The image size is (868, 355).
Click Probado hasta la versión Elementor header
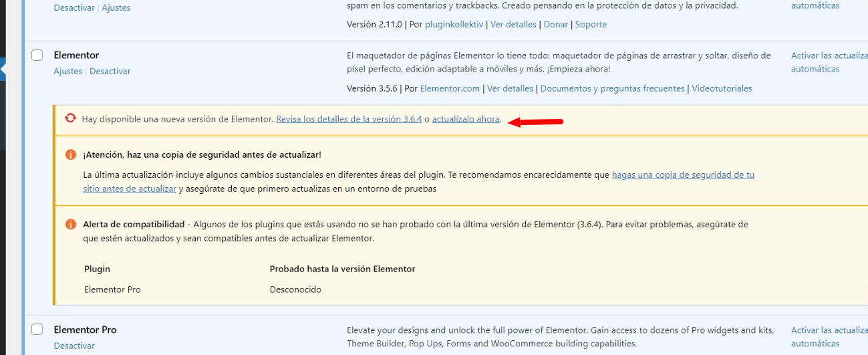pyautogui.click(x=342, y=269)
